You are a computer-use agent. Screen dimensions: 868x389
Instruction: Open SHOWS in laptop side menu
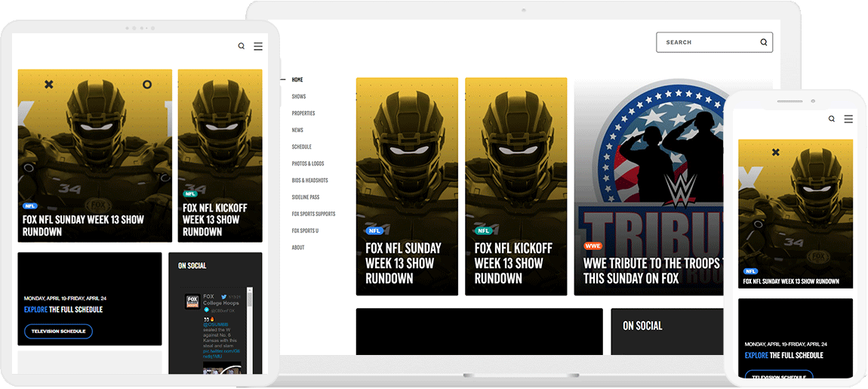(299, 97)
